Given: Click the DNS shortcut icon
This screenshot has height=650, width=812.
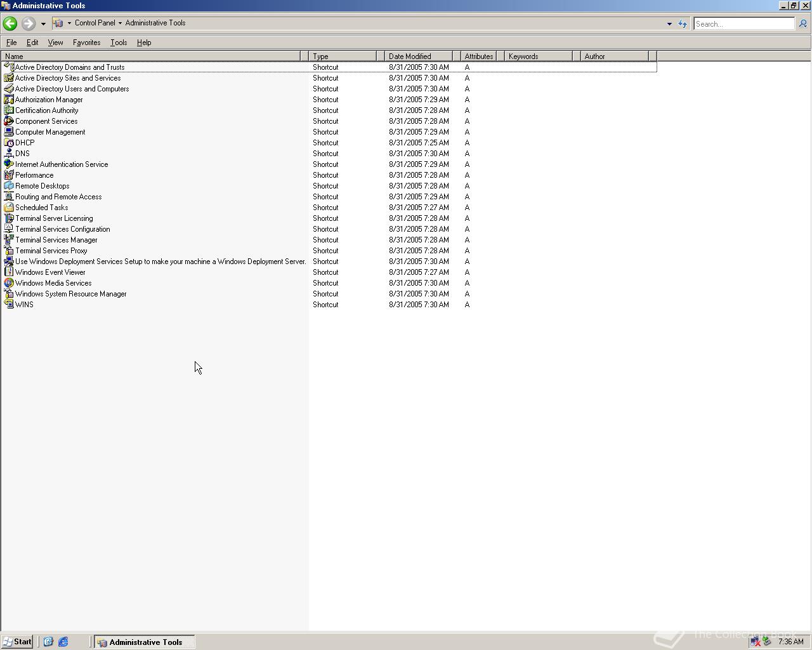Looking at the screenshot, I should [x=9, y=154].
